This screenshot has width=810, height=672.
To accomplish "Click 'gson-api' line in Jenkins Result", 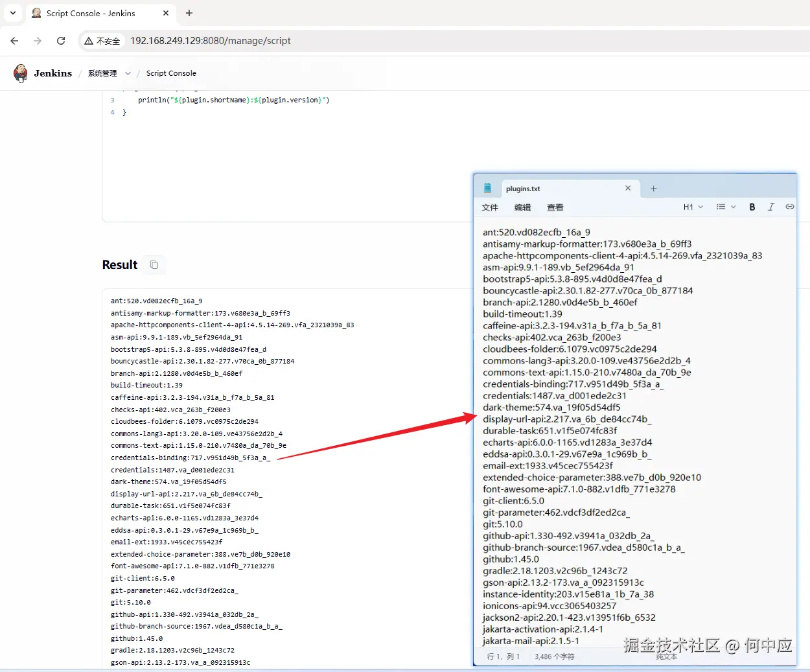I will [x=180, y=662].
